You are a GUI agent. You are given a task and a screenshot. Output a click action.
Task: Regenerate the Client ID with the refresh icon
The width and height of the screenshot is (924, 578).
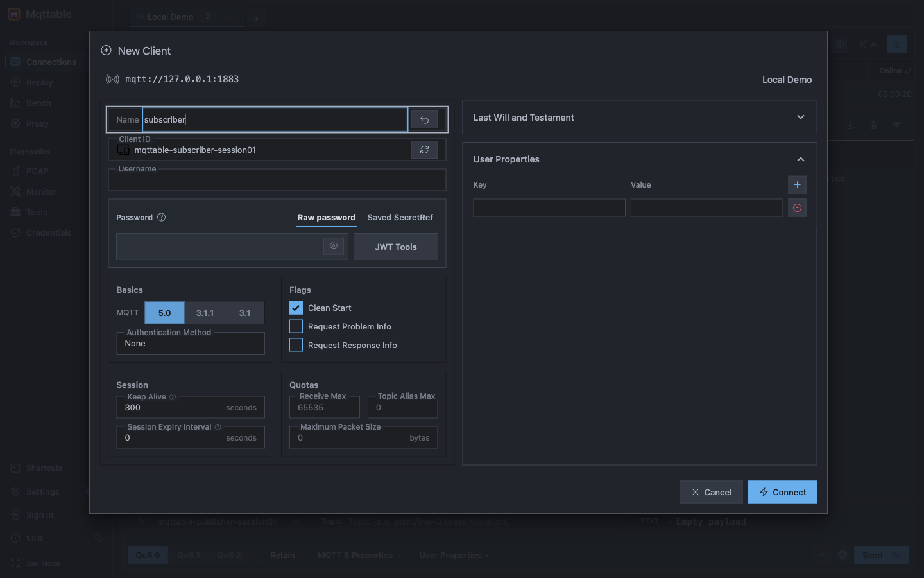(424, 150)
